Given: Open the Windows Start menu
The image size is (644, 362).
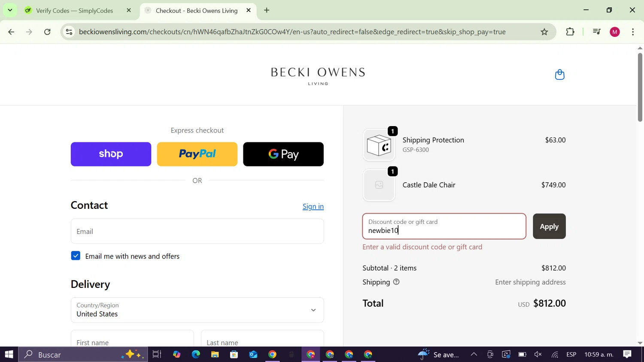Looking at the screenshot, I should click(x=9, y=354).
